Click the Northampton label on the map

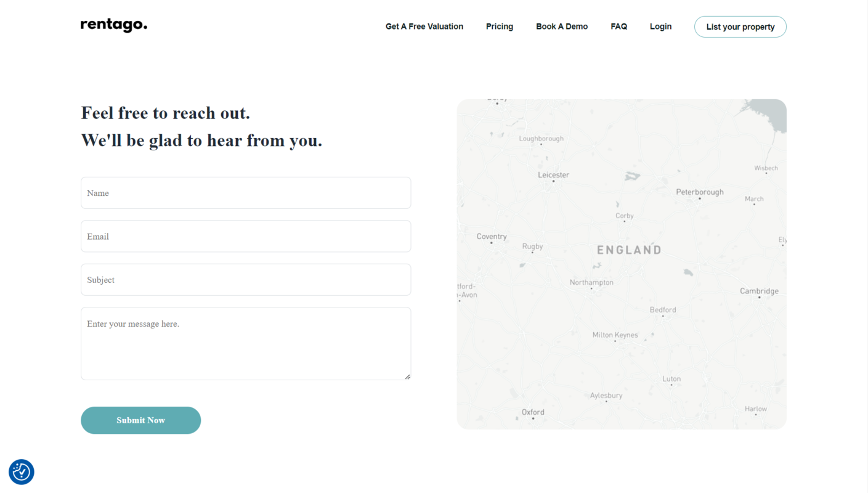(591, 282)
